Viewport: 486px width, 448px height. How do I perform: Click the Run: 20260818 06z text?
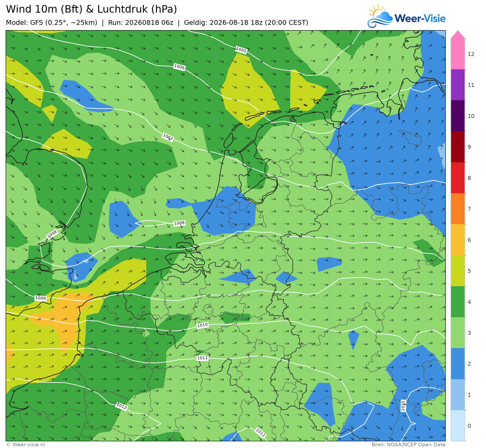(x=141, y=23)
